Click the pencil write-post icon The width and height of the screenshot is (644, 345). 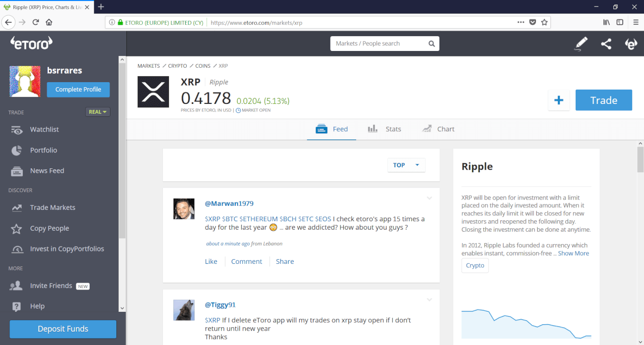581,44
